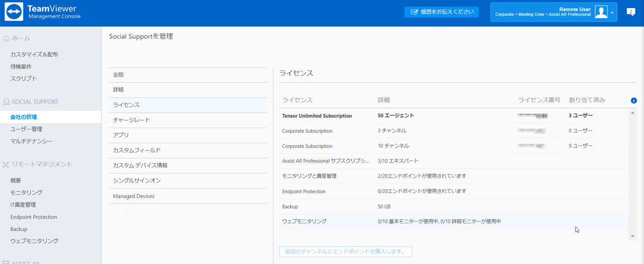644x264 pixels.
Task: Click the TeamViewer logo icon
Action: pos(14,12)
